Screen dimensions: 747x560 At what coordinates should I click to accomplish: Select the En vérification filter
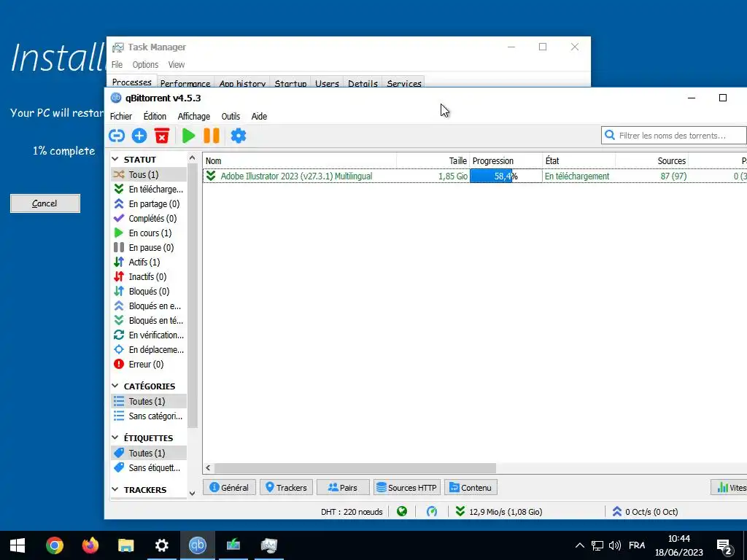149,335
